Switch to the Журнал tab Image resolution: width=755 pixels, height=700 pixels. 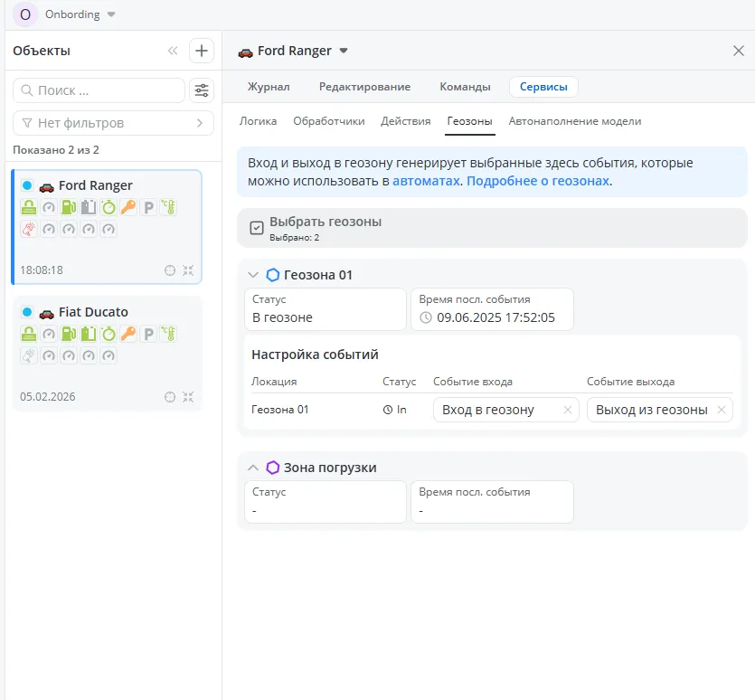click(x=269, y=87)
